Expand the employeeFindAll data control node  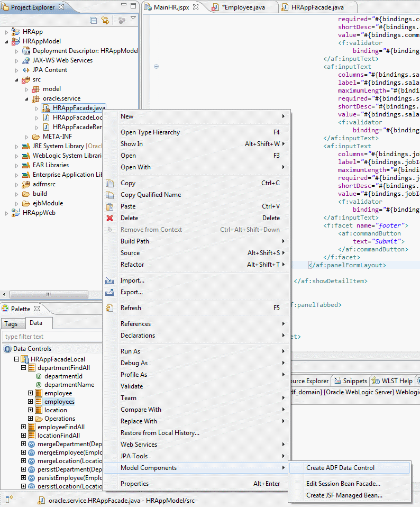point(24,427)
